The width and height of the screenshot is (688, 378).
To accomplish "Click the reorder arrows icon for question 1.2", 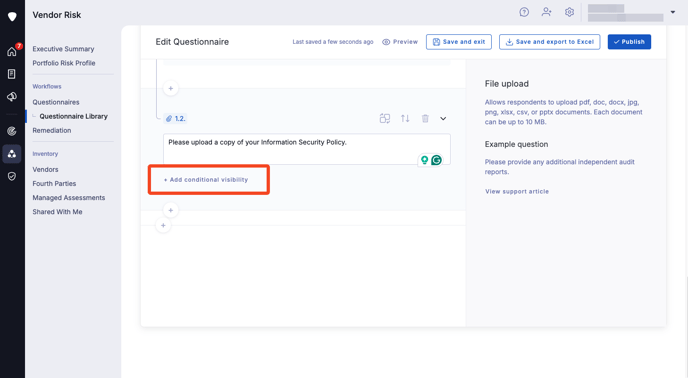I will (405, 119).
